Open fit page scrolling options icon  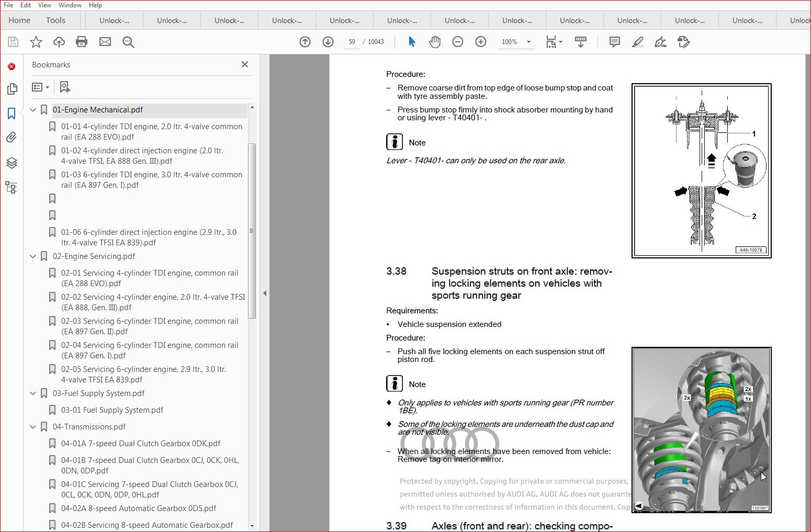[x=554, y=42]
